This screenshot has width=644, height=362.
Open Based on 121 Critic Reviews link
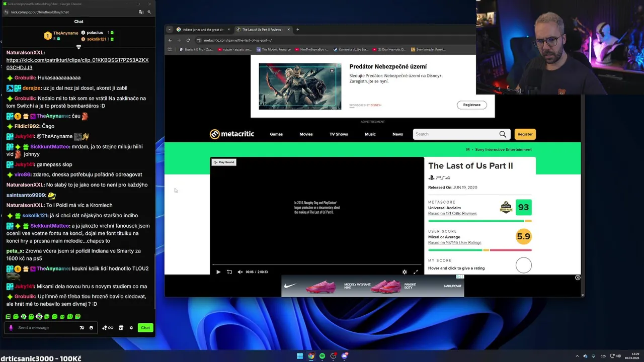coord(452,213)
